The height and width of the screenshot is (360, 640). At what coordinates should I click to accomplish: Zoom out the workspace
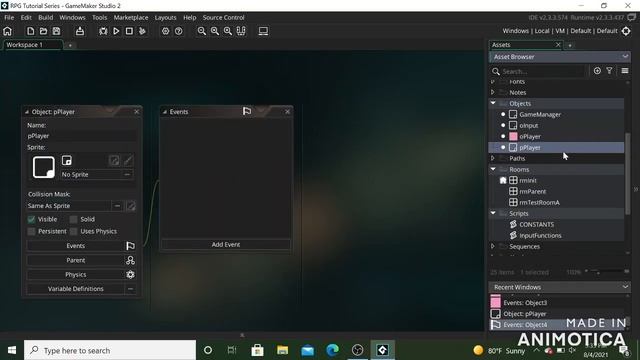202,31
